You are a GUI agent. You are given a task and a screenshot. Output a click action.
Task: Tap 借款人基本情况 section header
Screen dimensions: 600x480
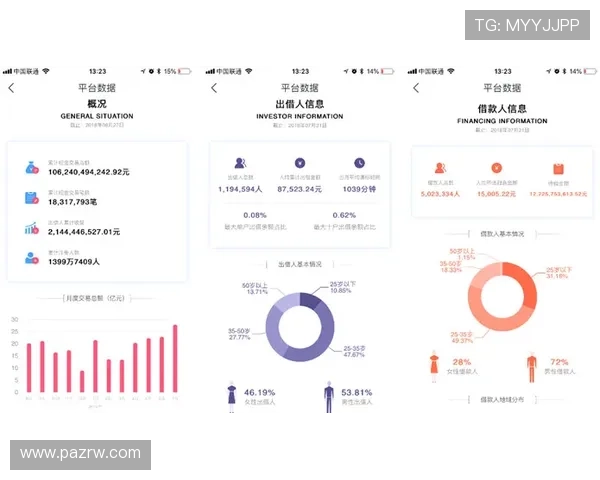[x=502, y=234]
